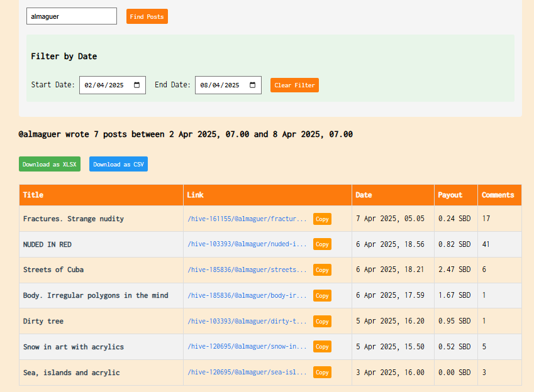
Task: Copy the link for Fractures. Strange nudity
Action: (322, 219)
